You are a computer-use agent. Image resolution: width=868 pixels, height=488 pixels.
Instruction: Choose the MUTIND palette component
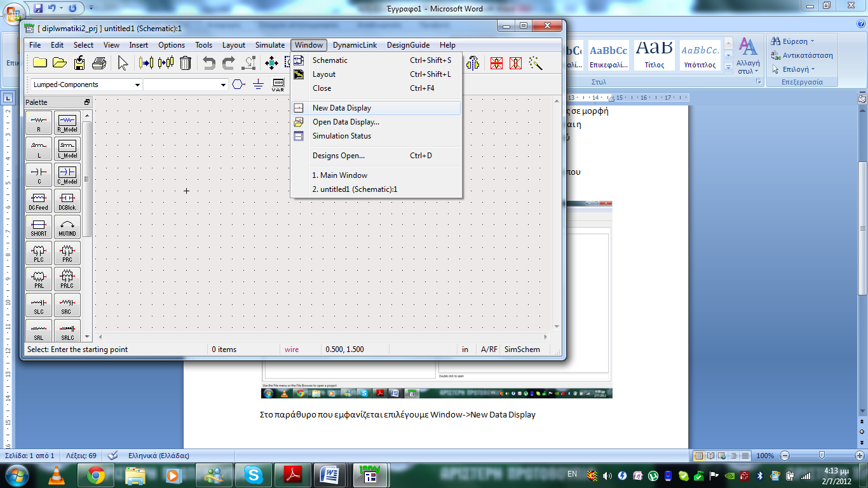click(x=67, y=226)
